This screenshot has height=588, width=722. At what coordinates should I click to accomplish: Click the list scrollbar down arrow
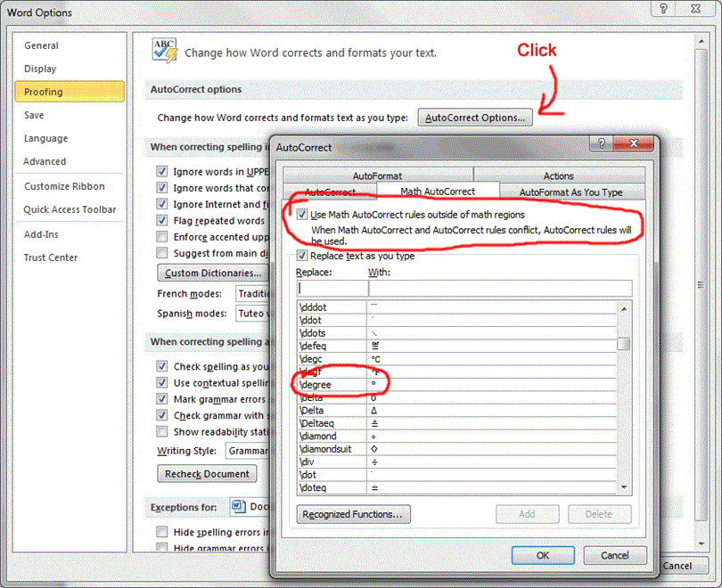624,487
